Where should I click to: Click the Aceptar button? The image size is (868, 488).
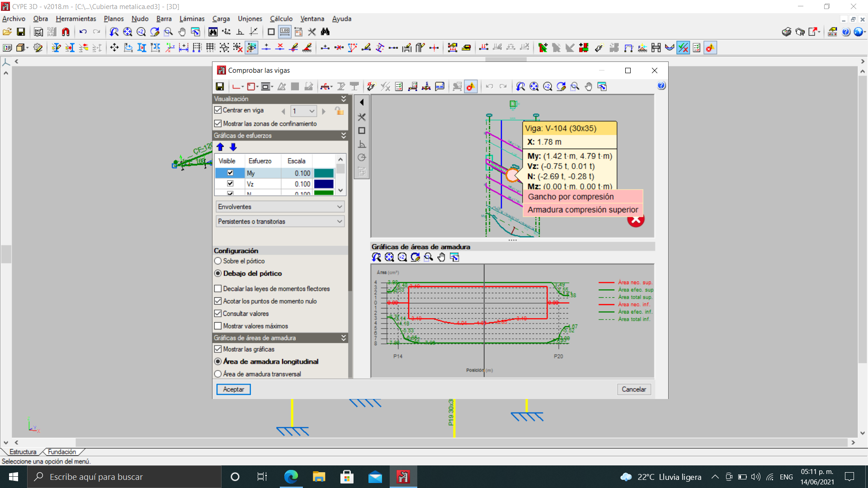(x=233, y=389)
